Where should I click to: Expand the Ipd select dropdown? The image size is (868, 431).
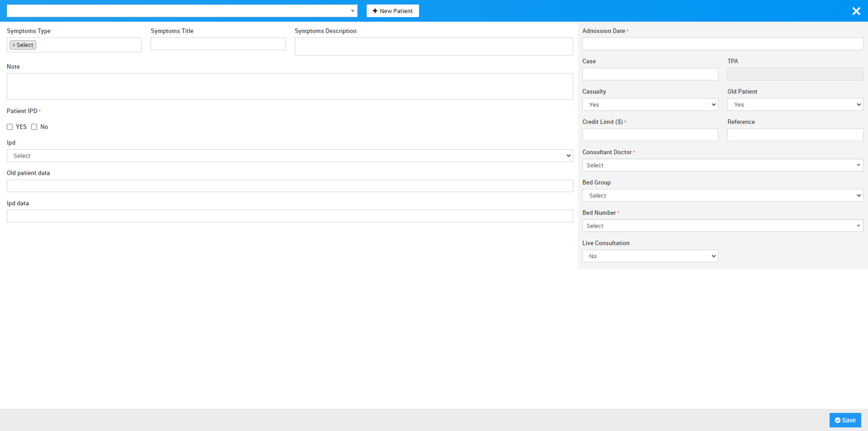pos(289,156)
